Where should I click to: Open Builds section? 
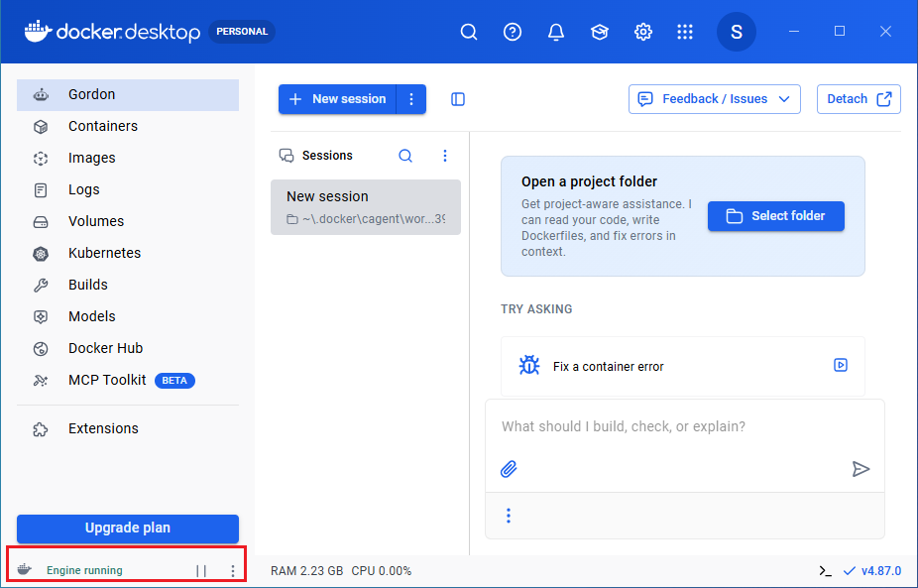tap(128, 284)
